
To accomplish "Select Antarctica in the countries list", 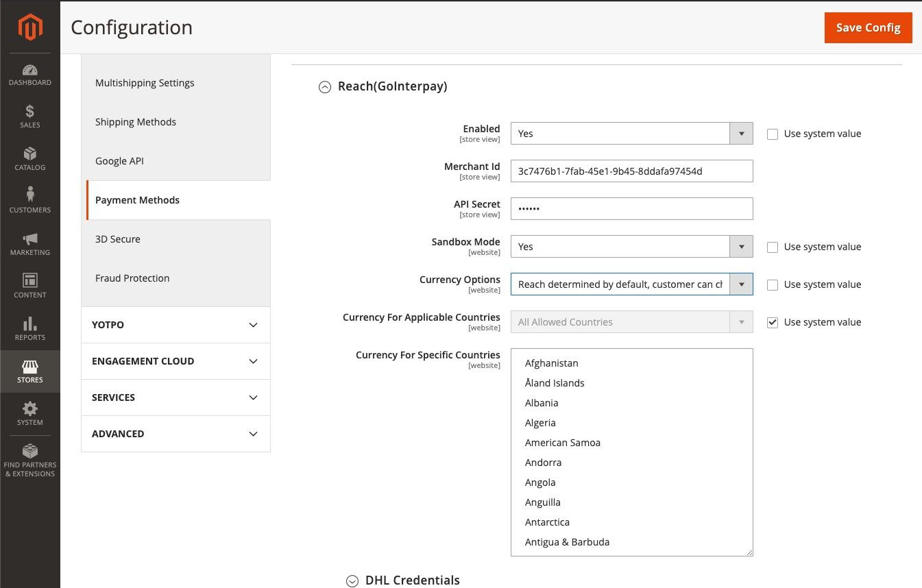I will (x=631, y=522).
